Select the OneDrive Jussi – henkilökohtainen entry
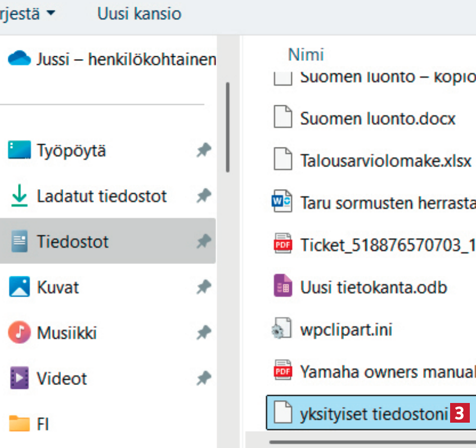 pos(113,59)
